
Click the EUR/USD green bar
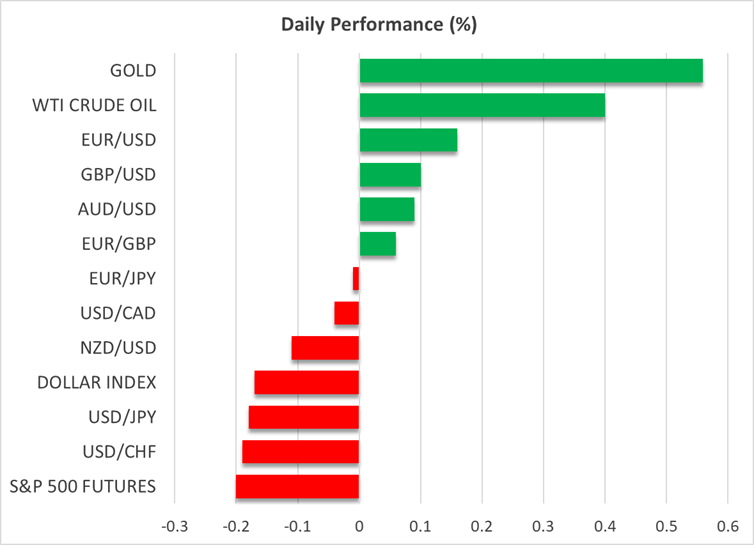coord(408,140)
